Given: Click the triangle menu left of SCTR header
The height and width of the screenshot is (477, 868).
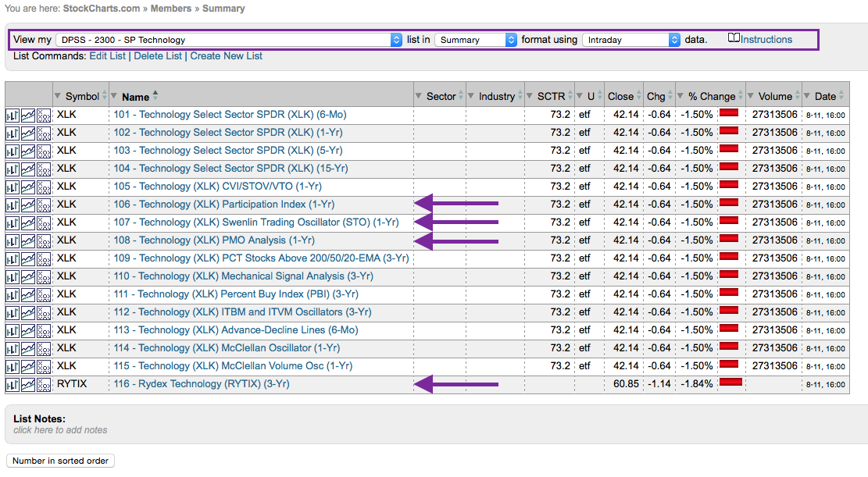Looking at the screenshot, I should click(531, 97).
